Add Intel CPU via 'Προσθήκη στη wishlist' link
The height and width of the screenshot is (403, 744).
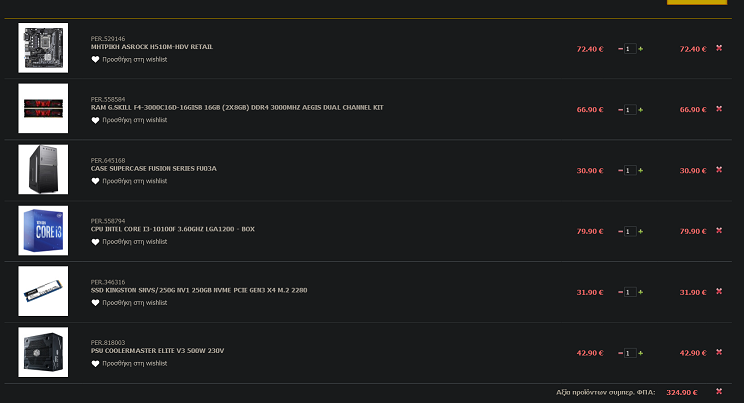[x=135, y=242]
